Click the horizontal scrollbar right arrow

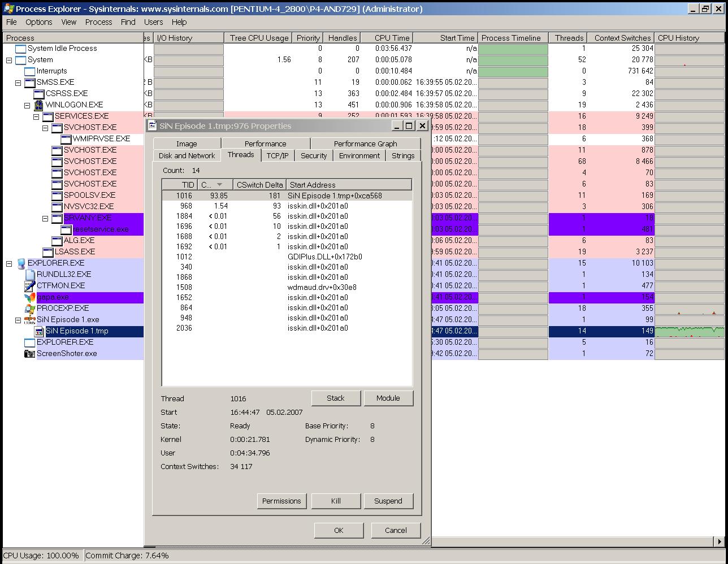point(720,541)
